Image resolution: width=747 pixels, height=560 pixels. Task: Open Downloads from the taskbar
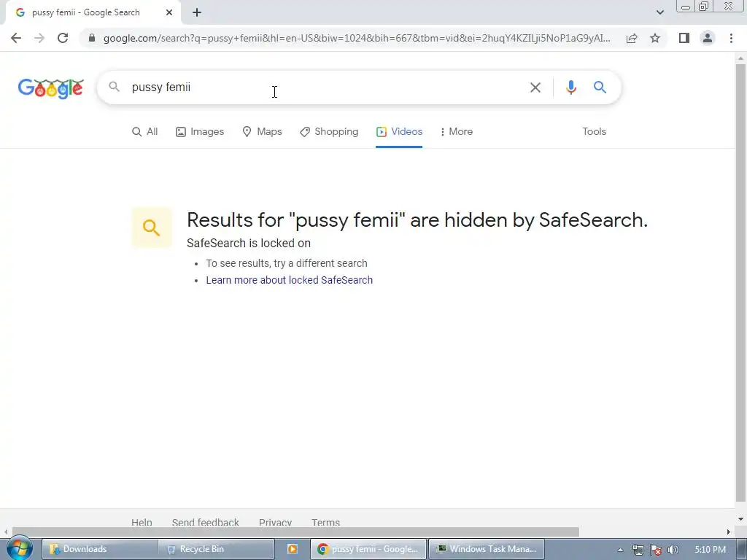[x=99, y=549]
